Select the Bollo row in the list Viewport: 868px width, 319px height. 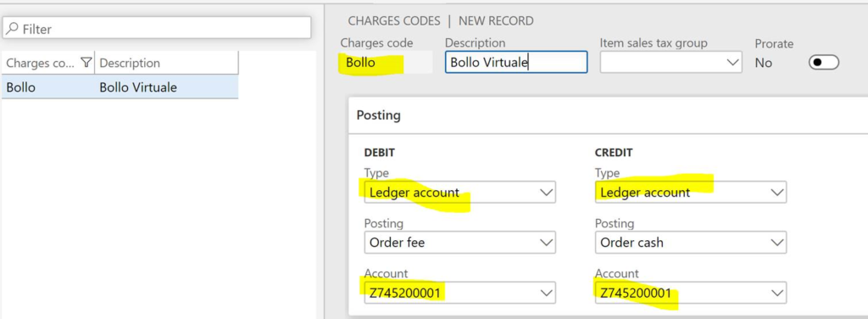(x=120, y=87)
